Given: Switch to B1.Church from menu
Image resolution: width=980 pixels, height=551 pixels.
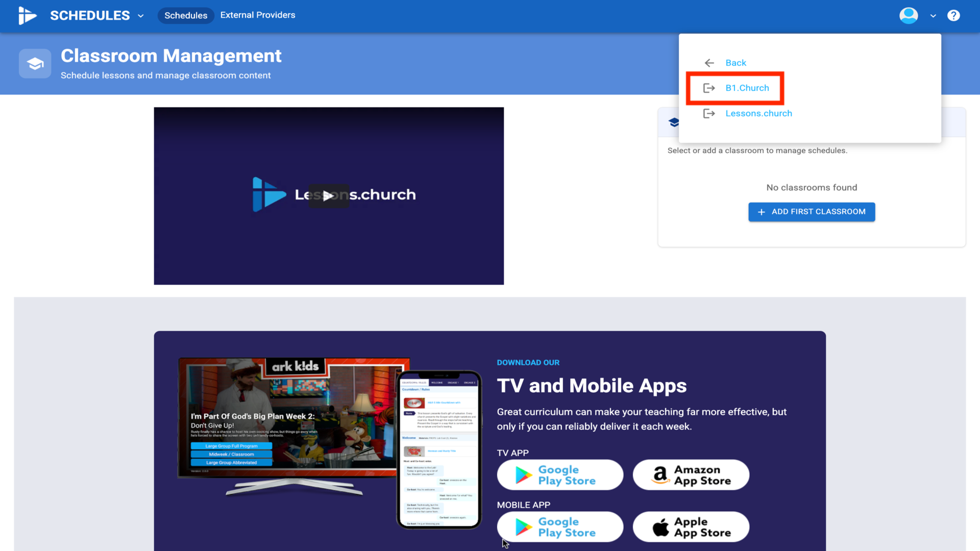Looking at the screenshot, I should [747, 88].
